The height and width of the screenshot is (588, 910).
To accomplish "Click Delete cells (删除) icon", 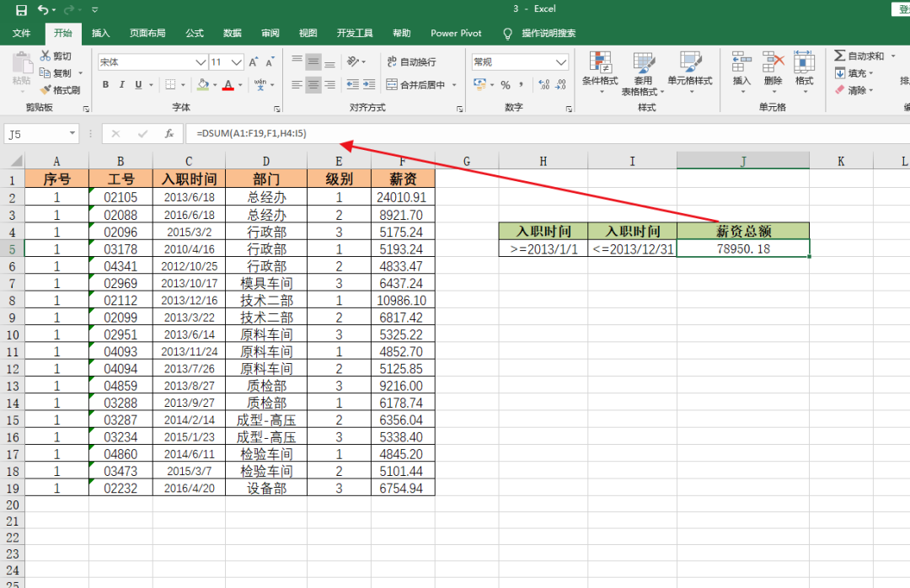I will 773,72.
